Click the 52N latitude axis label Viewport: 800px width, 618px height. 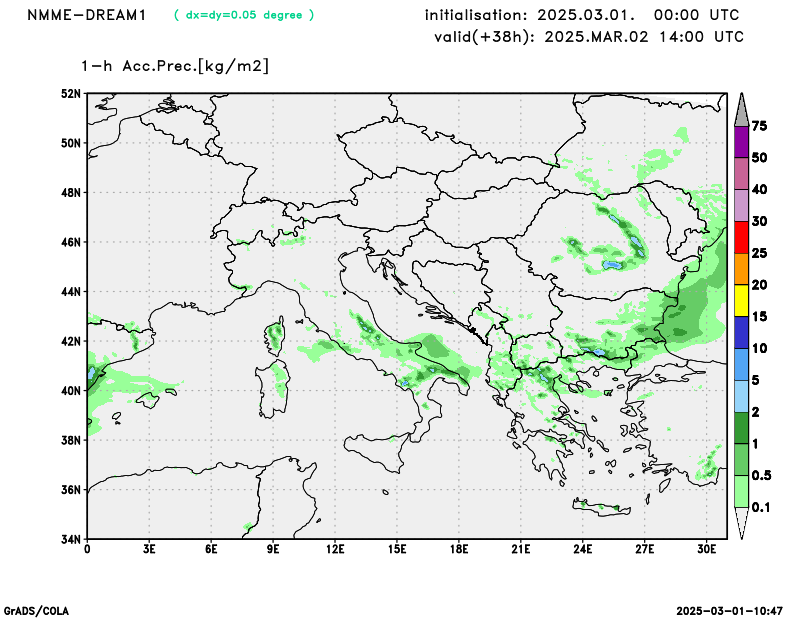[71, 94]
